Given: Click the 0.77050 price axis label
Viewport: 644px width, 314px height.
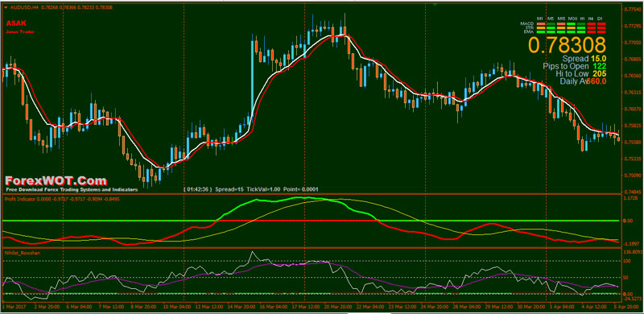Looking at the screenshot, I should 632,43.
